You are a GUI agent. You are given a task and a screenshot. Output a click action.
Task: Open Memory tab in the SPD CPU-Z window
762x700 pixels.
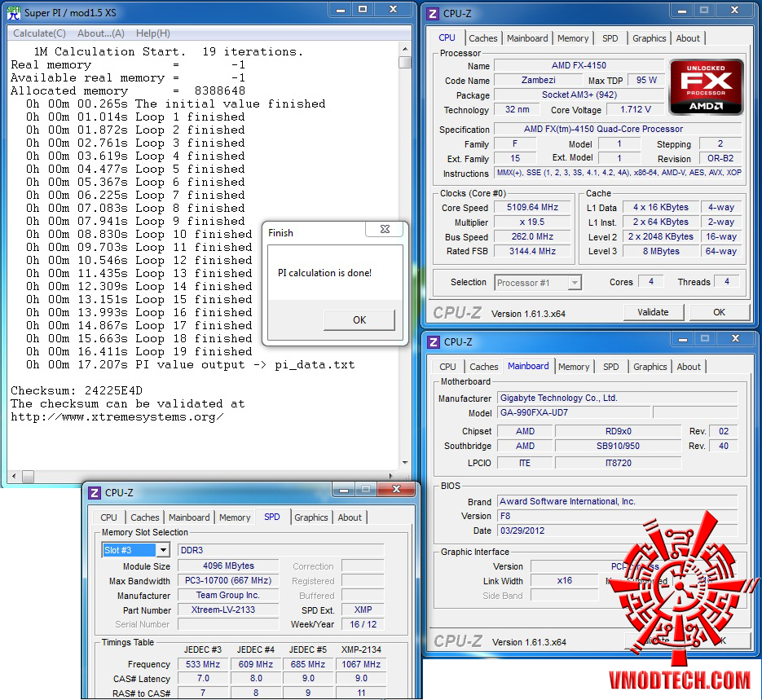click(x=235, y=517)
